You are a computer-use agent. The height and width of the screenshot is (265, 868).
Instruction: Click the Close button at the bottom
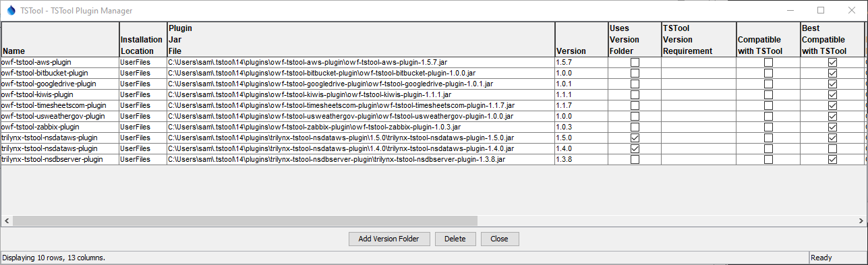click(x=499, y=239)
